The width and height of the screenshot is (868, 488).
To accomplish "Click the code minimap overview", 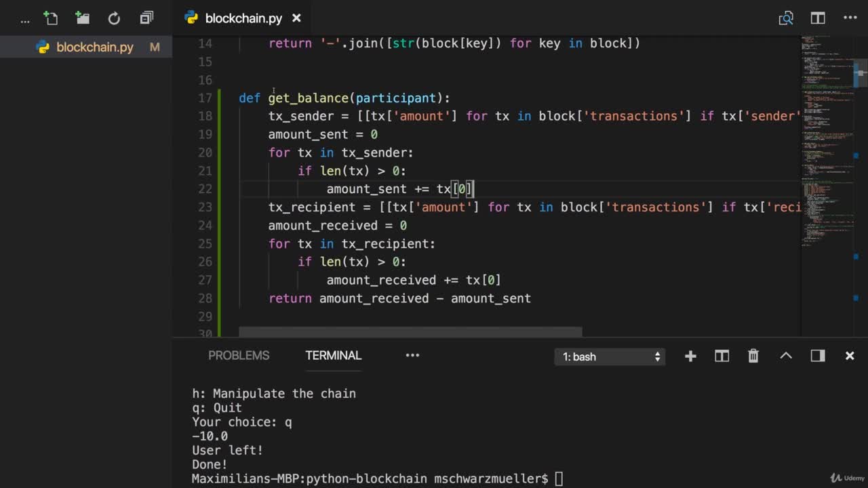I will [x=827, y=142].
